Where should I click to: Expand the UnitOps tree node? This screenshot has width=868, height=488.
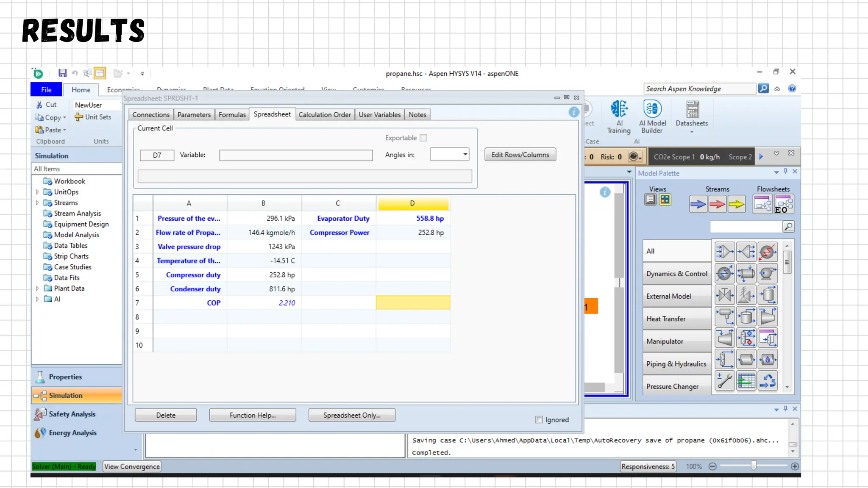[38, 192]
